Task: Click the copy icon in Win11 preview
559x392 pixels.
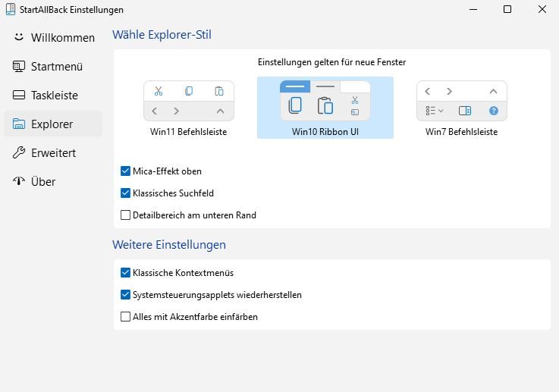Action: [189, 91]
